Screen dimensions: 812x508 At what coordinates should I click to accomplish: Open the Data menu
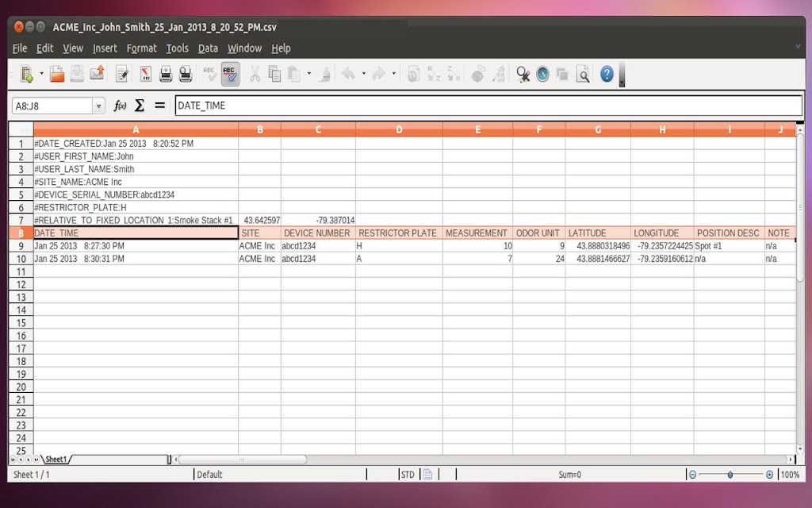pos(208,48)
